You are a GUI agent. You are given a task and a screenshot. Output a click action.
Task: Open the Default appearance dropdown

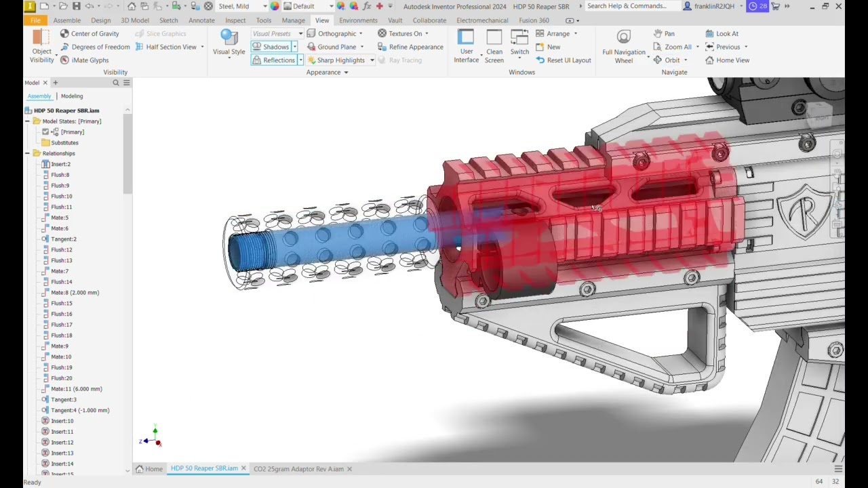309,6
